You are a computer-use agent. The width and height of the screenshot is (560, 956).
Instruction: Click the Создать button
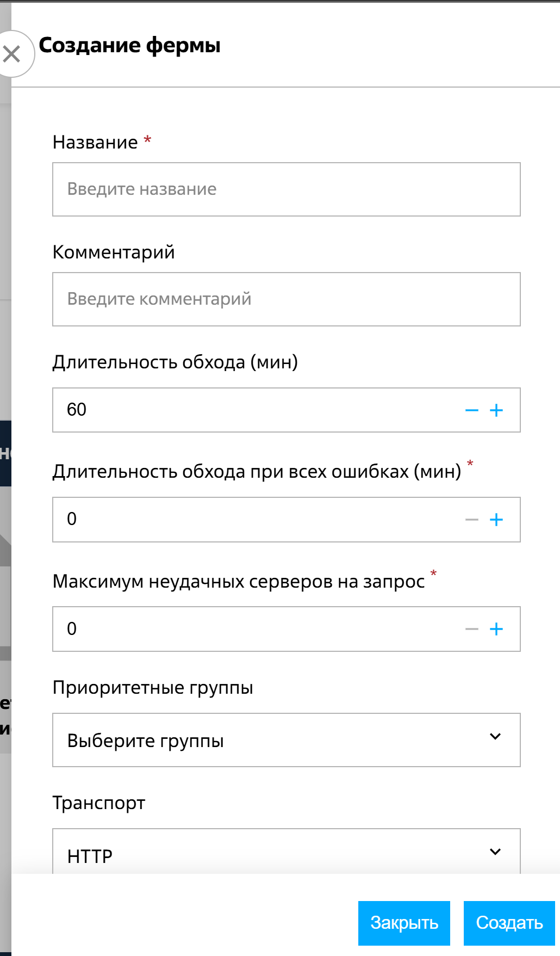pos(509,923)
